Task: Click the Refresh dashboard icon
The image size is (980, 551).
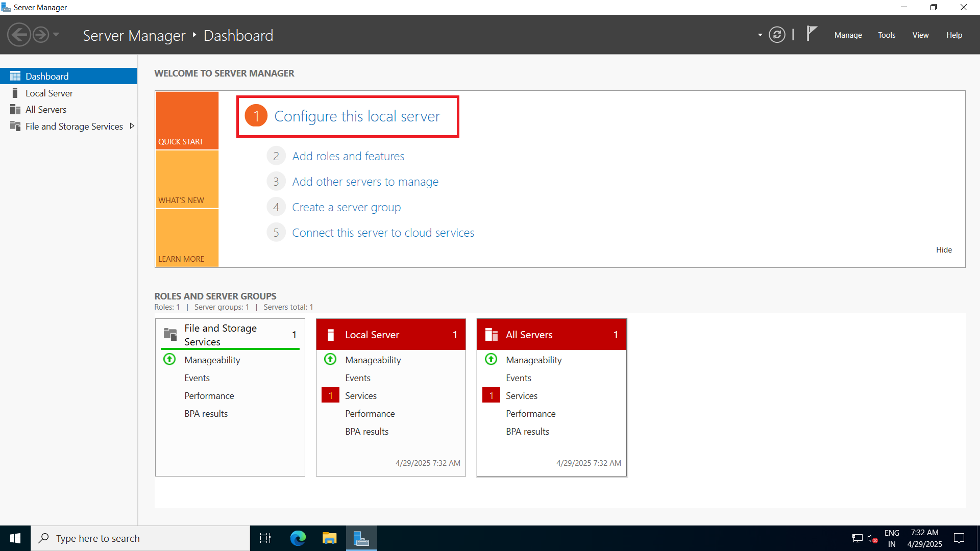Action: (777, 35)
